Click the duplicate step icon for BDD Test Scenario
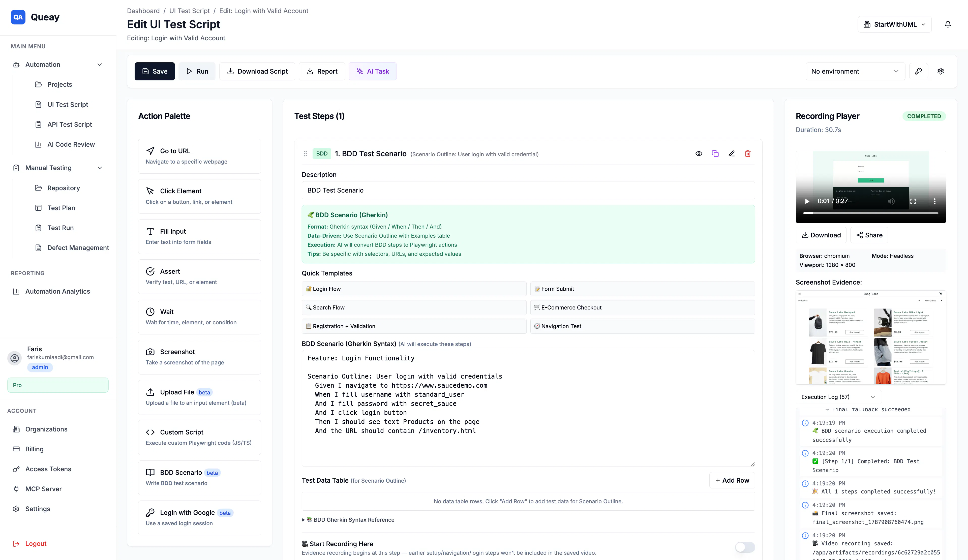 715,154
